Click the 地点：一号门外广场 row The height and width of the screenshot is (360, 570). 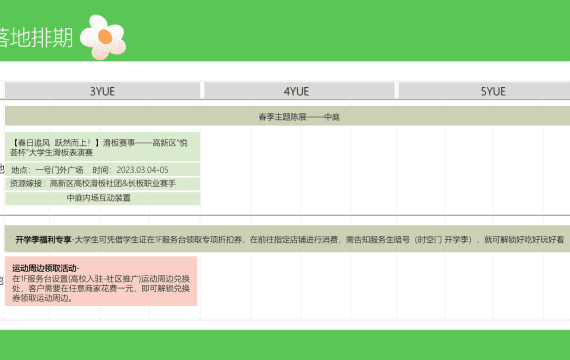pyautogui.click(x=103, y=170)
